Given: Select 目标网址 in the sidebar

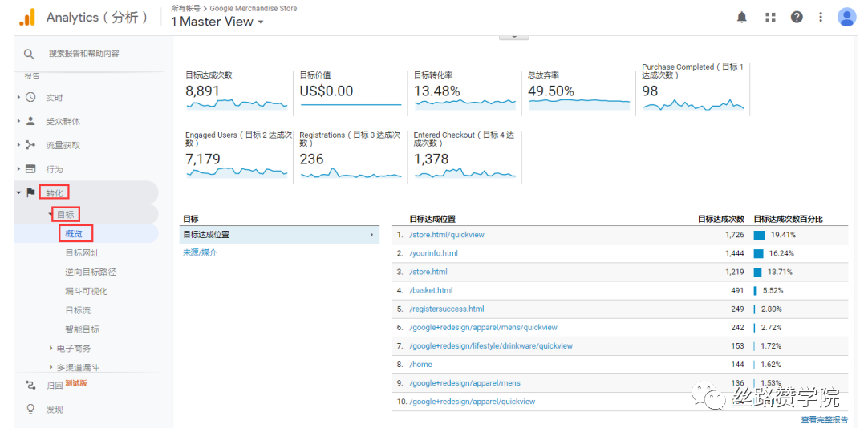Looking at the screenshot, I should pos(82,253).
